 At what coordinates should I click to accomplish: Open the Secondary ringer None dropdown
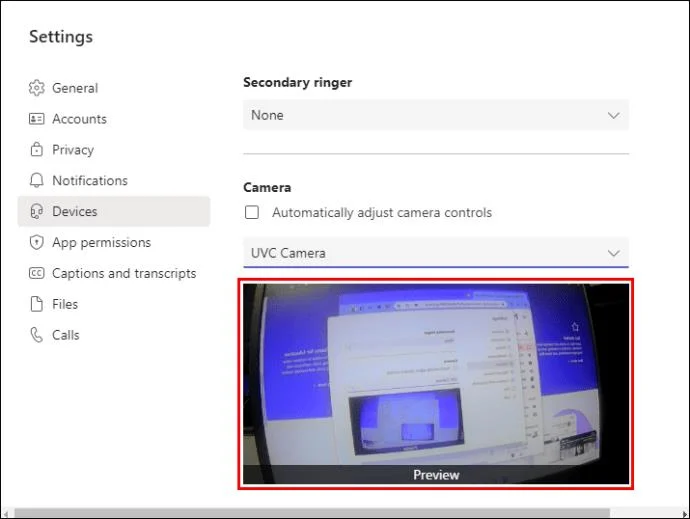tap(436, 115)
